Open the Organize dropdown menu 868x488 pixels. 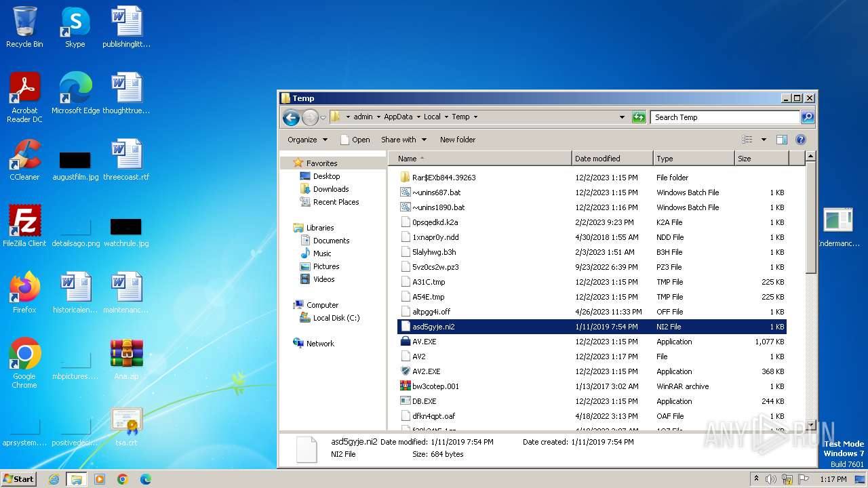(307, 140)
